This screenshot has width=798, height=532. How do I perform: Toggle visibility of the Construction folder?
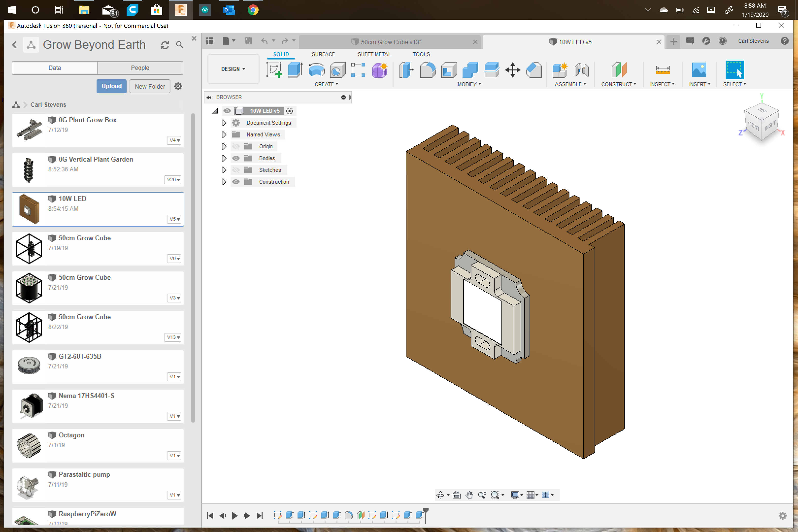click(236, 182)
